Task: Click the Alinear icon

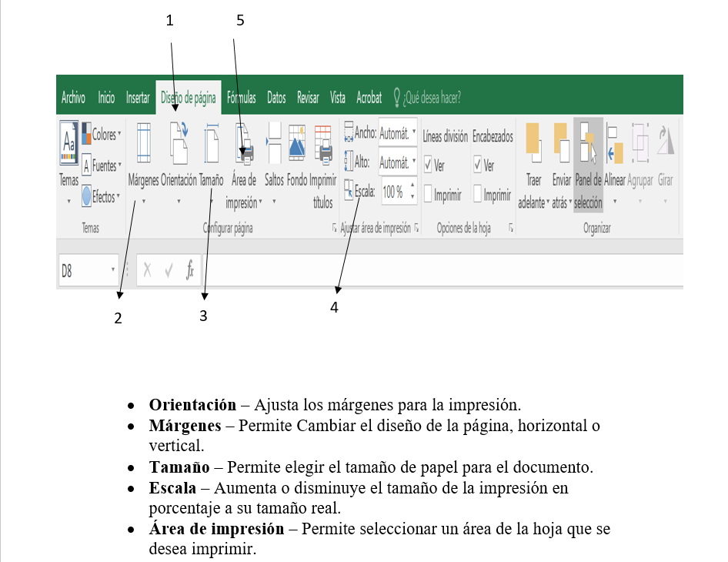Action: [615, 145]
